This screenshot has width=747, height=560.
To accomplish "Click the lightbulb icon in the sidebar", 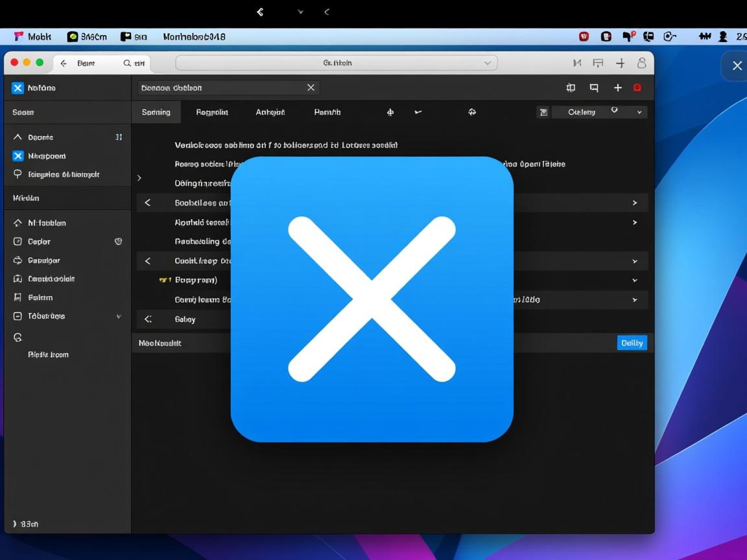I will 18,174.
